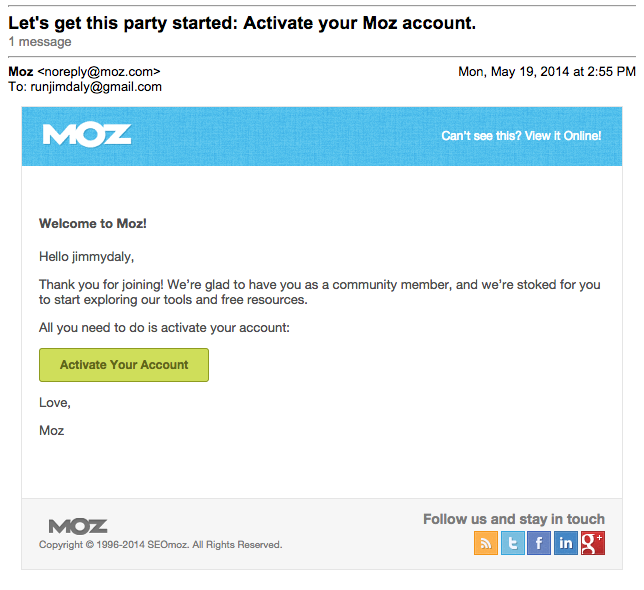Click the Welcome to Moz! heading

(x=93, y=223)
